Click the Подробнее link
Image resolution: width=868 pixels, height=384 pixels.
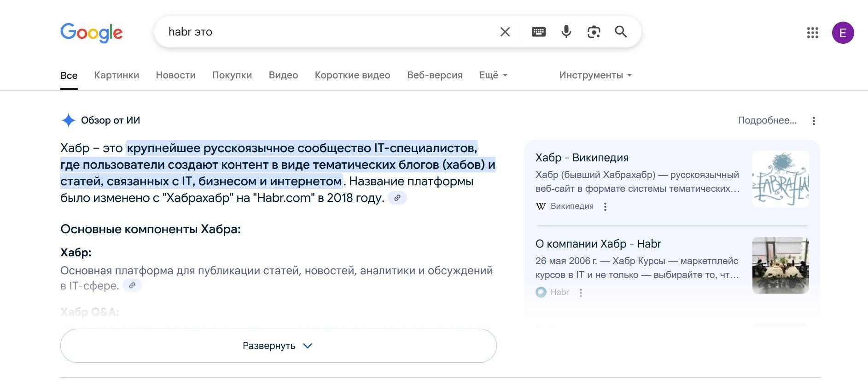coord(767,120)
